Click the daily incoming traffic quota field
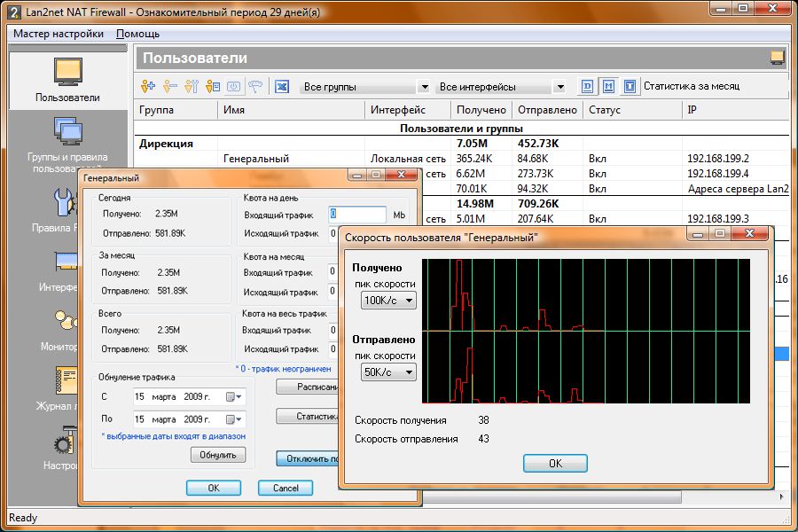 (x=357, y=215)
